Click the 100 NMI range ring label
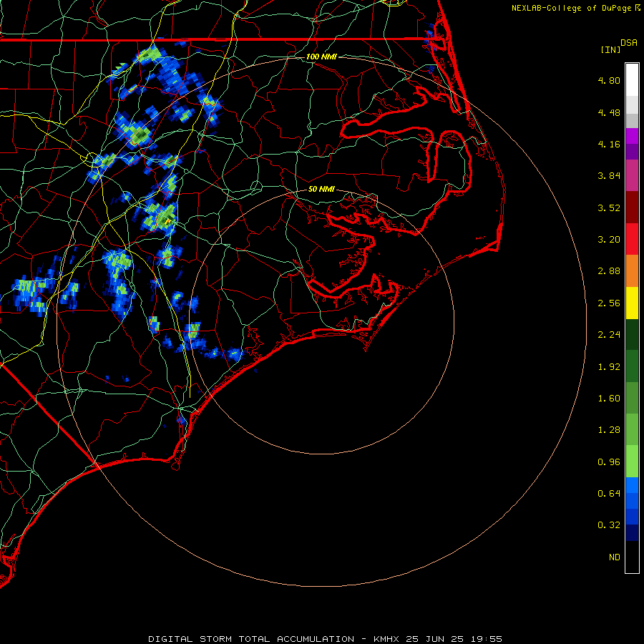 click(321, 57)
